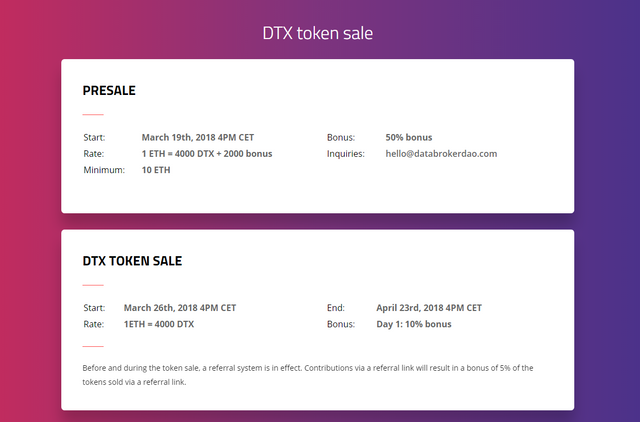
Task: Click the red divider under PRESALE heading
Action: click(93, 115)
